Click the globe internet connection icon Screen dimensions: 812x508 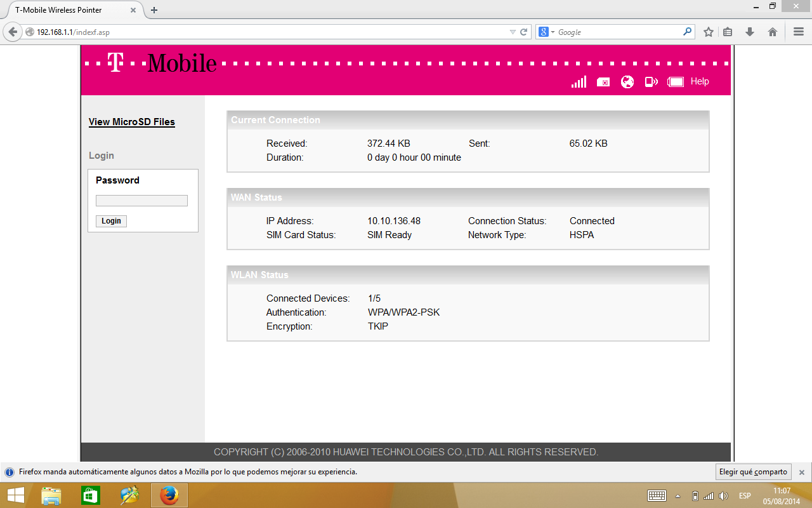pos(627,82)
